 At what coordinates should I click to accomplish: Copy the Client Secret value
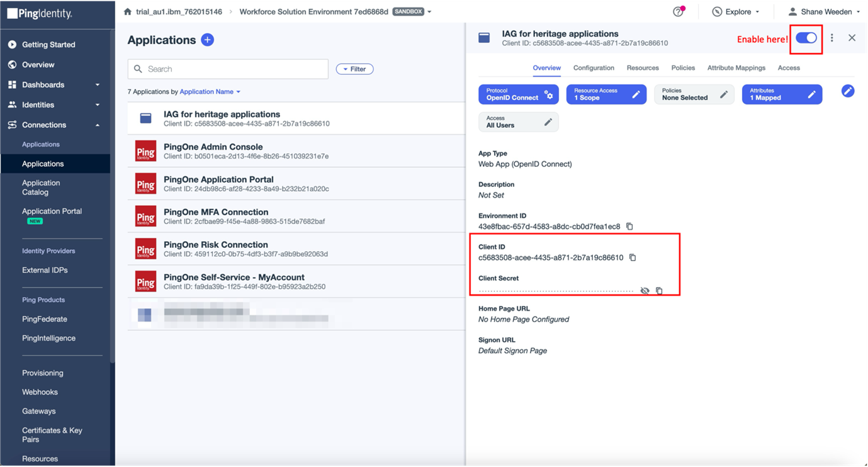[659, 291]
